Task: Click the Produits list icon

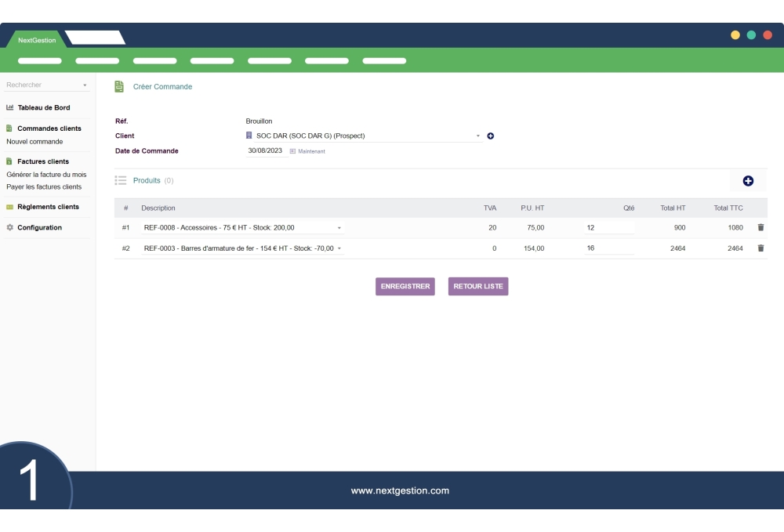Action: [122, 180]
